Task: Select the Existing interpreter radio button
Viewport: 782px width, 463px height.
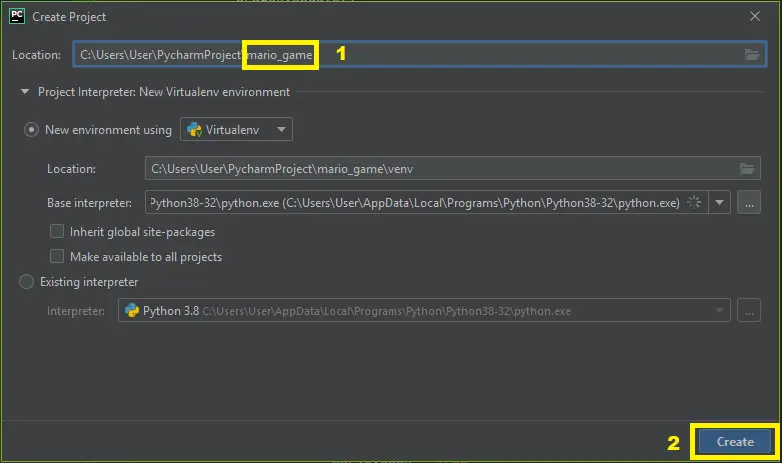Action: (27, 283)
